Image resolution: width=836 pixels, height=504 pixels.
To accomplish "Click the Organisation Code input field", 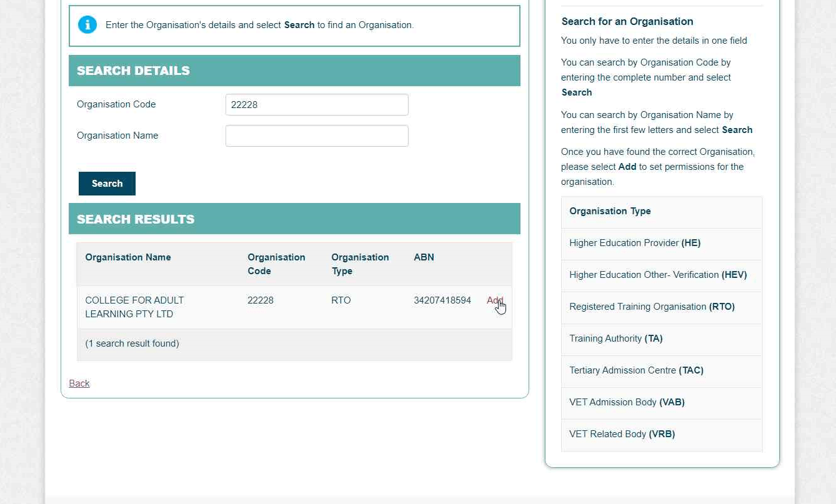I will (317, 105).
